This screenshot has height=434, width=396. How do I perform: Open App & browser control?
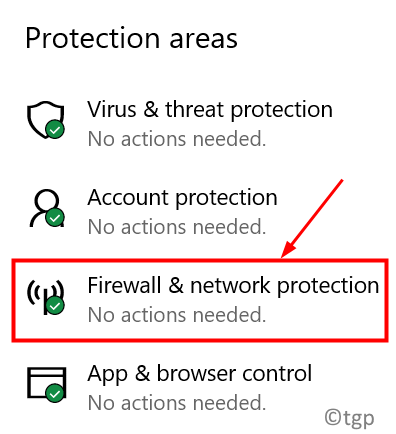click(200, 374)
